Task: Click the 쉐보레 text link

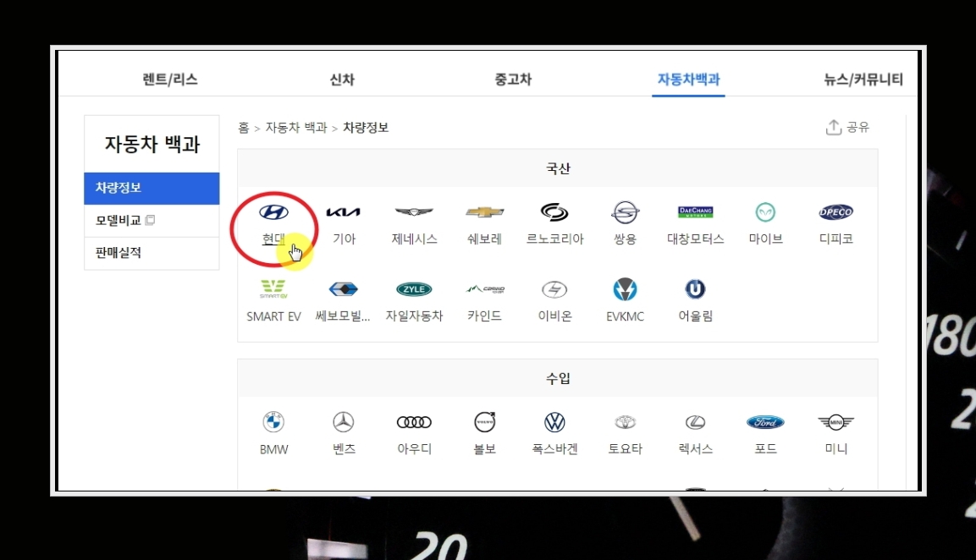Action: click(x=484, y=239)
